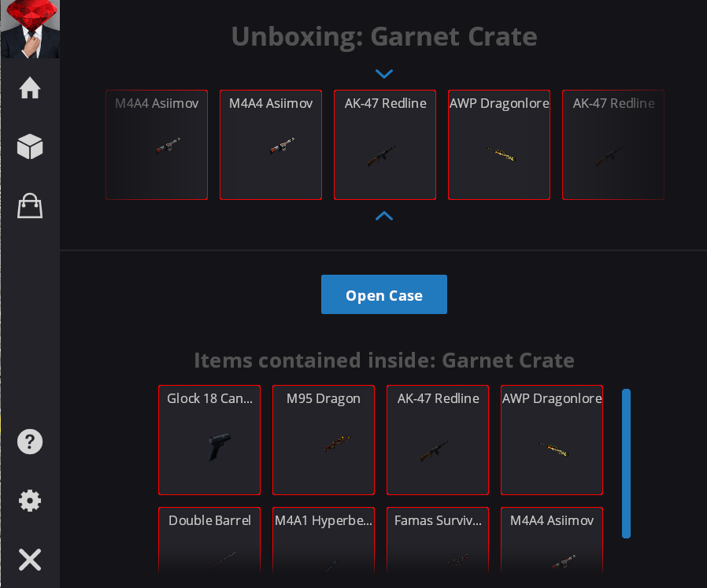Click the Open Case button
Viewport: 707px width, 588px height.
[384, 294]
